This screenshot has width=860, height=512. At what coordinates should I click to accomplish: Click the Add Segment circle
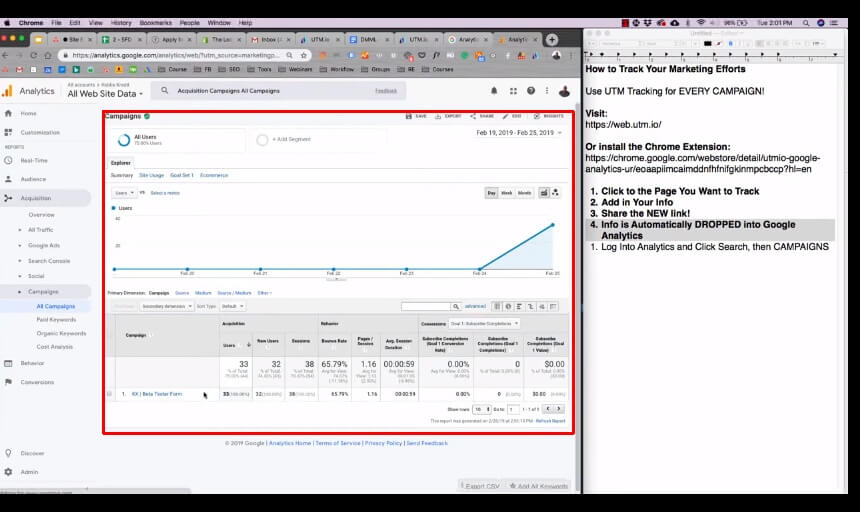pyautogui.click(x=262, y=140)
